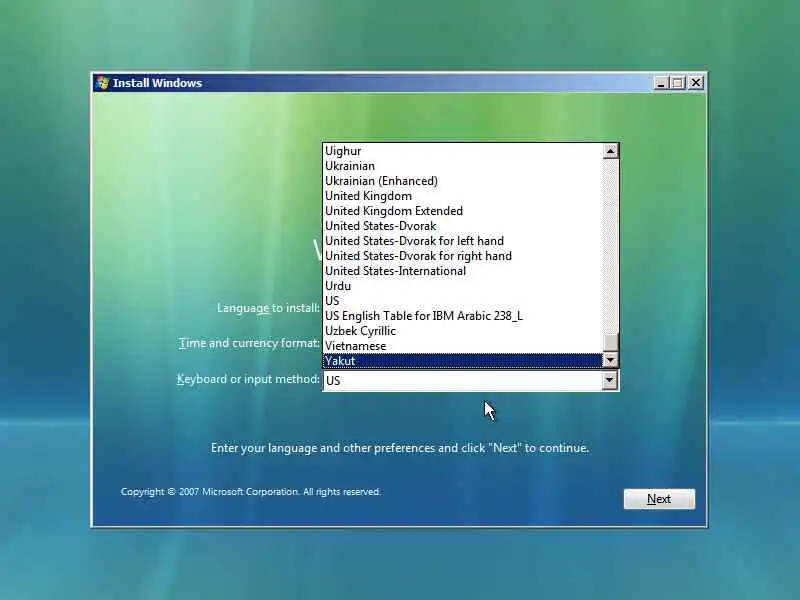The height and width of the screenshot is (600, 800).
Task: Select Uzbek Cyrillic layout
Action: tap(462, 331)
